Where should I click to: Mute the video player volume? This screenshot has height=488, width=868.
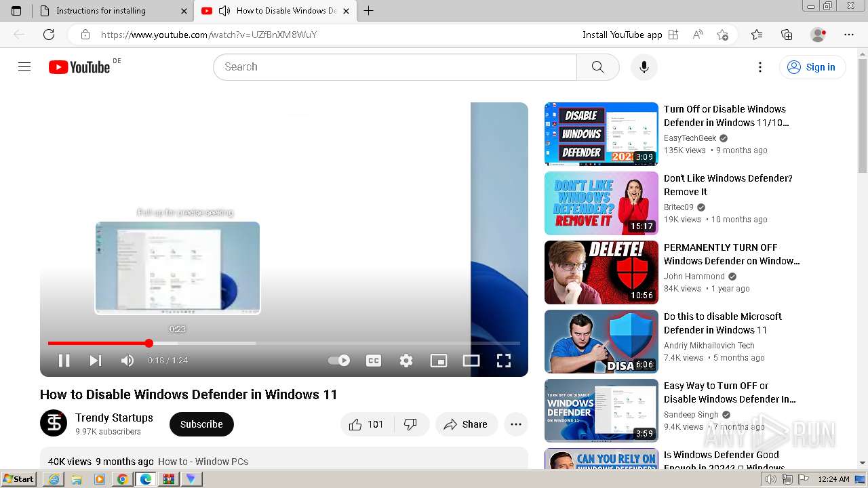[x=127, y=361]
